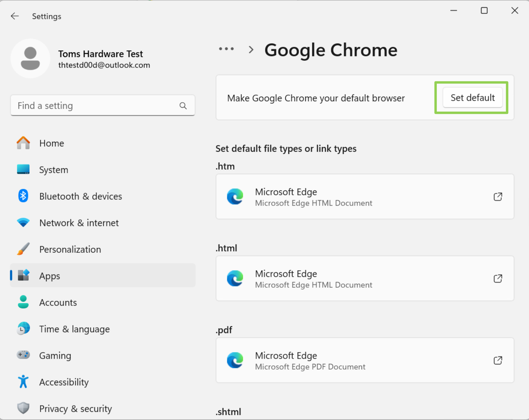Image resolution: width=529 pixels, height=420 pixels.
Task: Click 'Set default file types or link types' heading
Action: [x=286, y=149]
